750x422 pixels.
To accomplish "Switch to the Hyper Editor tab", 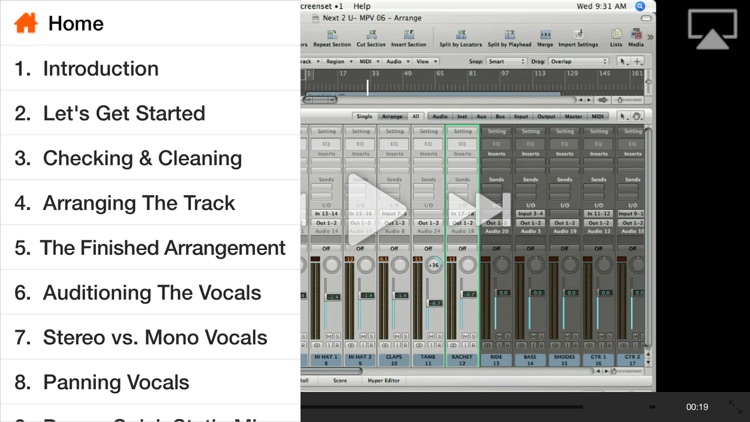I will [x=384, y=380].
